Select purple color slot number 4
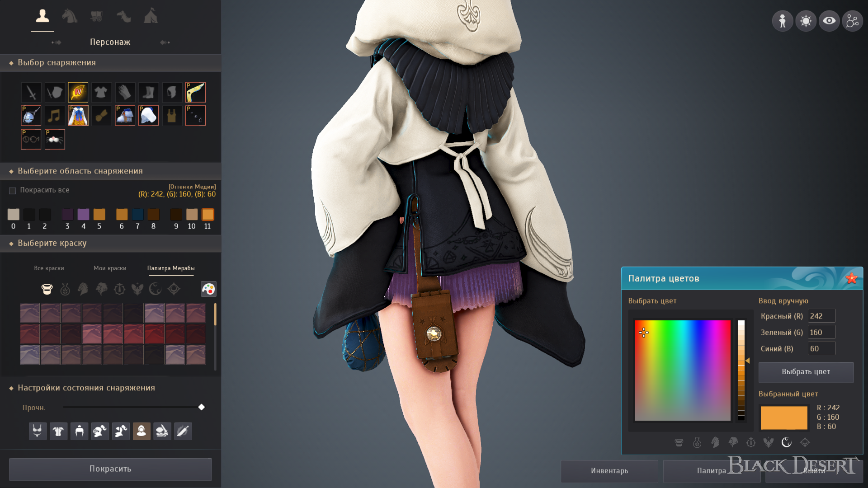Image resolution: width=868 pixels, height=488 pixels. 83,214
